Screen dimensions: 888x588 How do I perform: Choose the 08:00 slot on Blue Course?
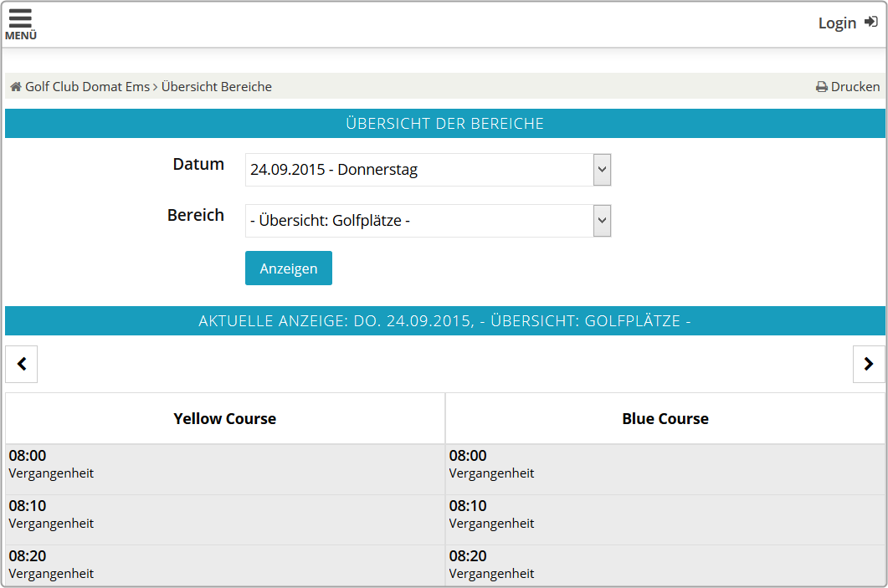665,465
